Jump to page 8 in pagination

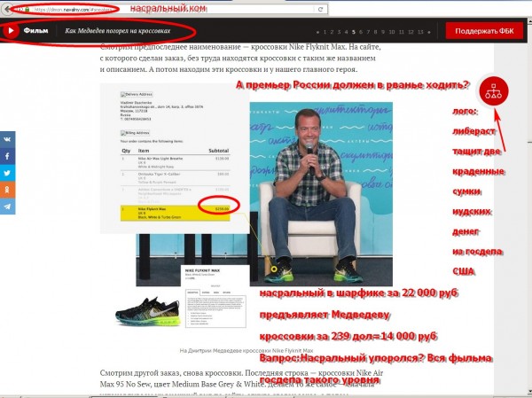tap(376, 32)
